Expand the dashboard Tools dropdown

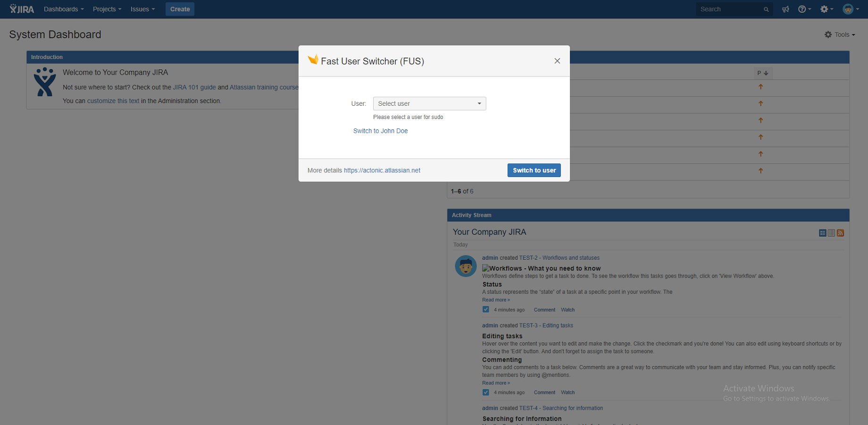click(840, 34)
